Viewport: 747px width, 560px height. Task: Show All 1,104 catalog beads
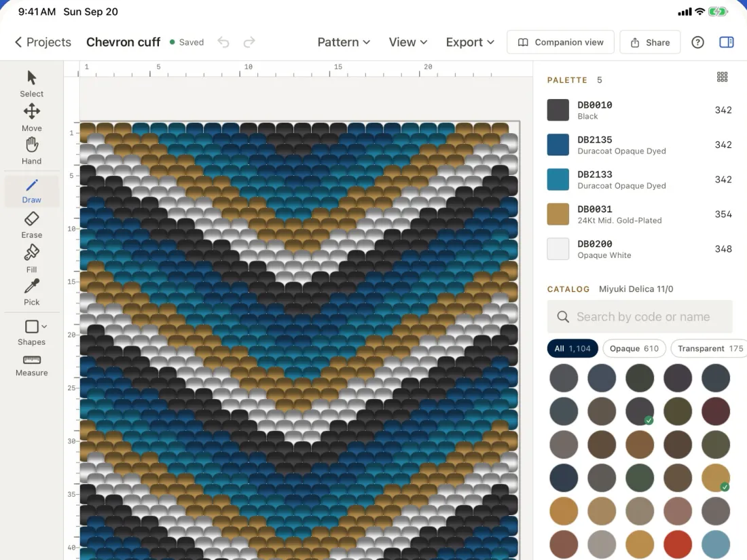point(572,349)
